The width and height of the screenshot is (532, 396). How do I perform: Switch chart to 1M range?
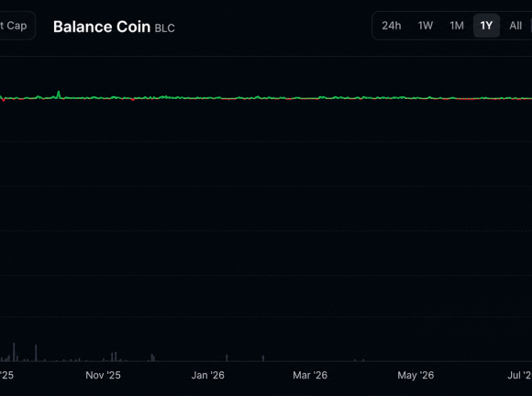(457, 26)
